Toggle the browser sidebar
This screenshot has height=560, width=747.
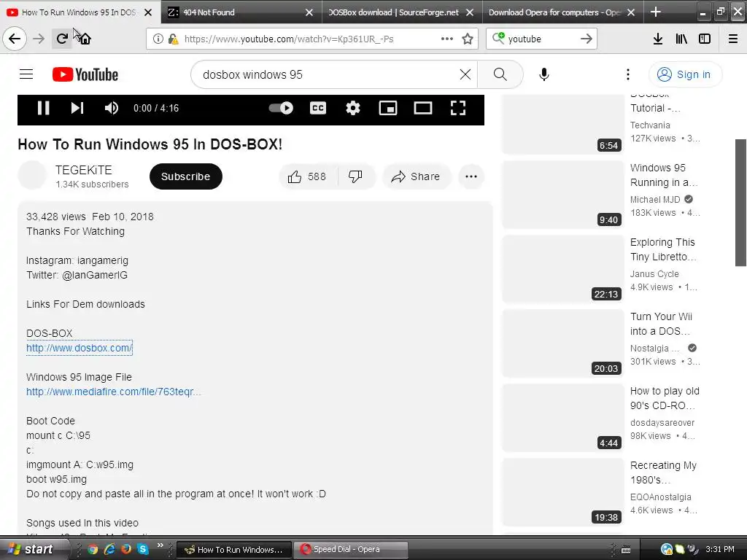click(705, 39)
